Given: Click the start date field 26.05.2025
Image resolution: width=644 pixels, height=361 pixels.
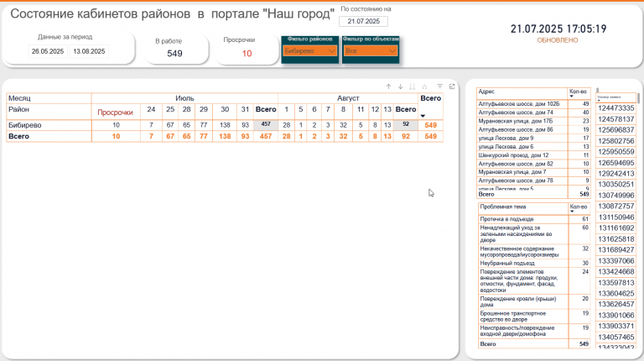Looking at the screenshot, I should tap(48, 51).
